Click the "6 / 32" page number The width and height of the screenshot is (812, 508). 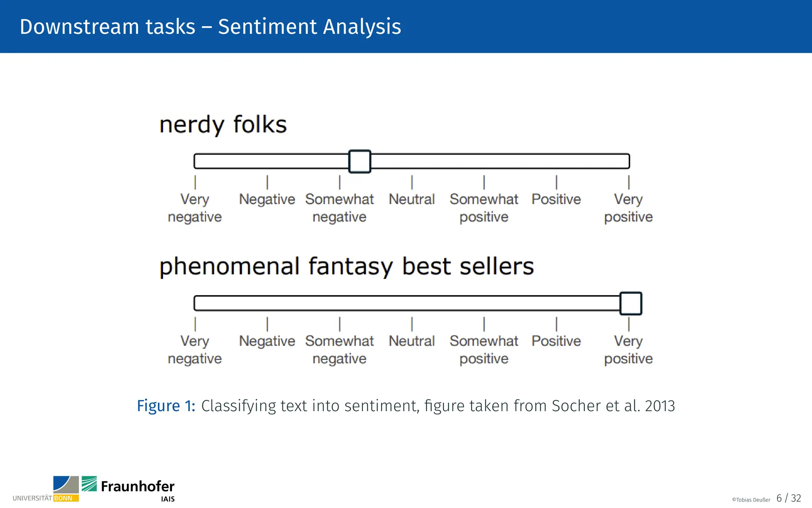tap(789, 498)
